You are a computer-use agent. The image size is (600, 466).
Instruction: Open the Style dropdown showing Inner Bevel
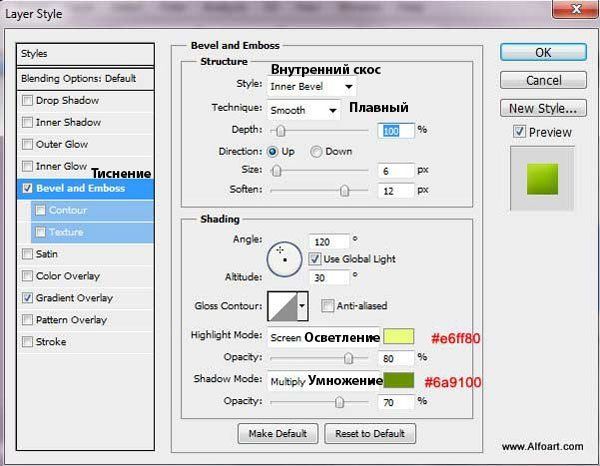tap(311, 87)
